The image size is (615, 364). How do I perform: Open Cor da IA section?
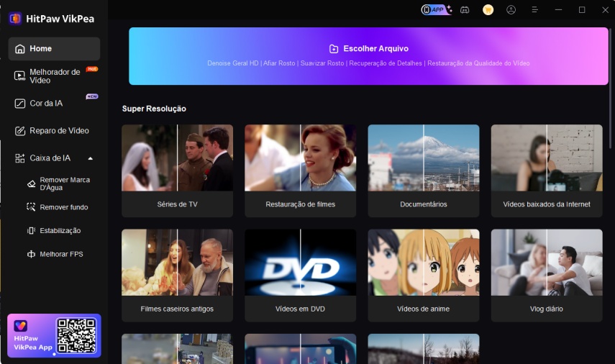[x=54, y=104]
